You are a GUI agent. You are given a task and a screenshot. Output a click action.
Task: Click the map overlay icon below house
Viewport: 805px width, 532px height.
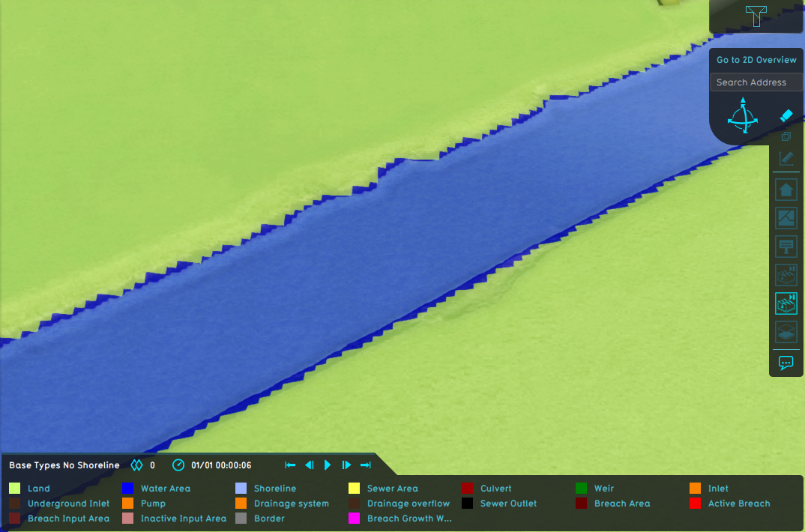(786, 218)
